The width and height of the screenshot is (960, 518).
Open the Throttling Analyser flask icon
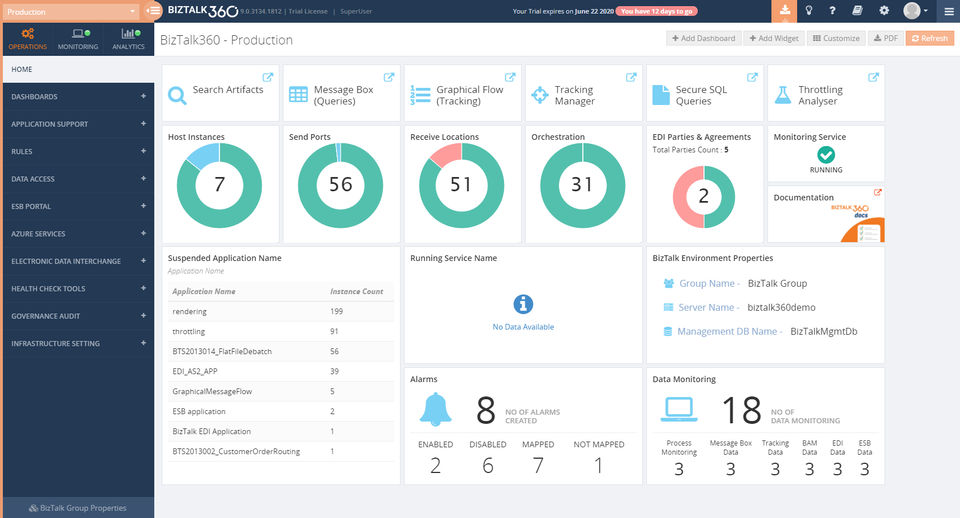(782, 95)
